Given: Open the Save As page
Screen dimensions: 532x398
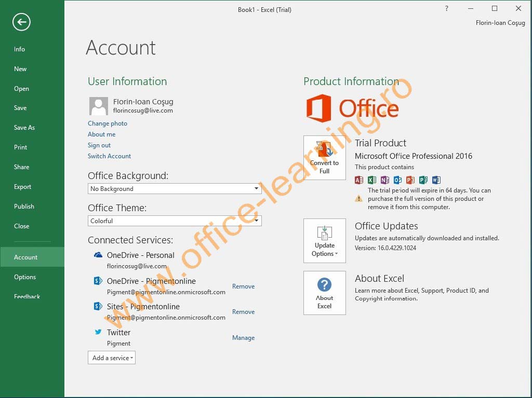Looking at the screenshot, I should pyautogui.click(x=24, y=128).
